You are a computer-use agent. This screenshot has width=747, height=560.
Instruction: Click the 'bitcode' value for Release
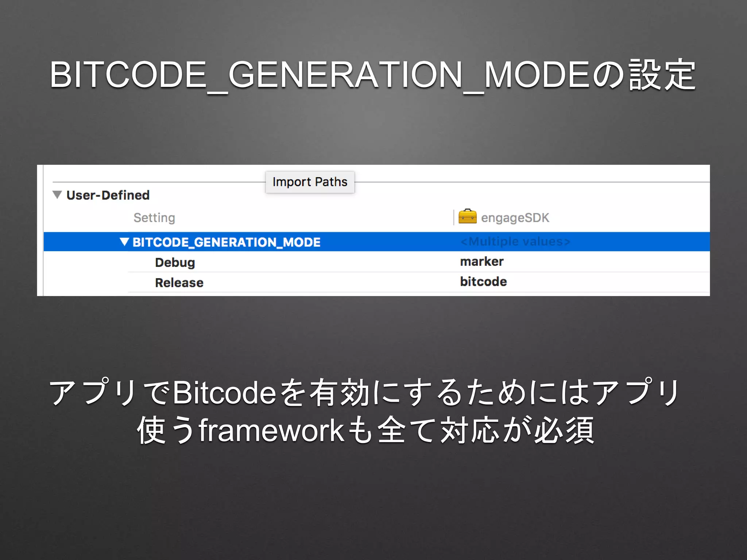(483, 281)
